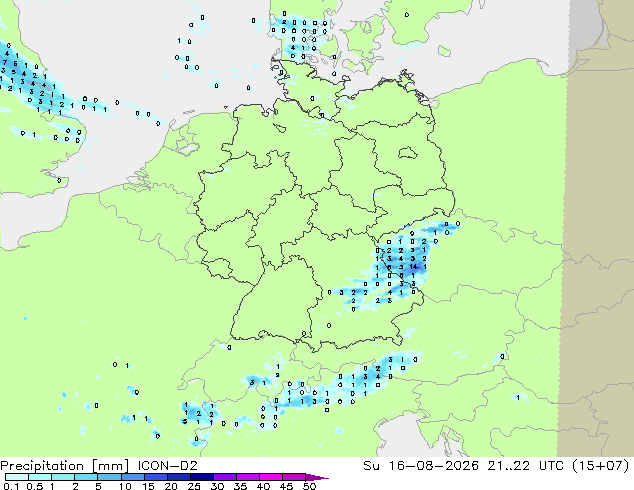Click the forecast offset '(15+07)'
This screenshot has width=634, height=490.
click(x=600, y=466)
